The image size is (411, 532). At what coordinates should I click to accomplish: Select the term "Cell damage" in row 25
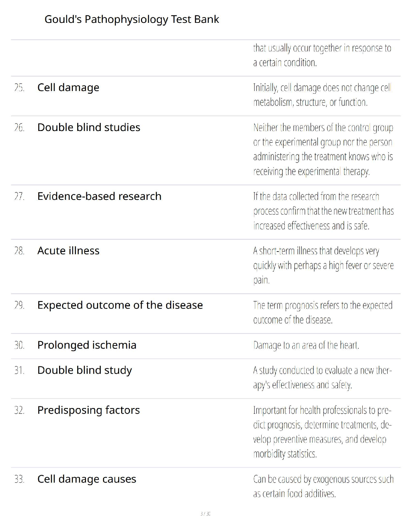[x=68, y=87]
